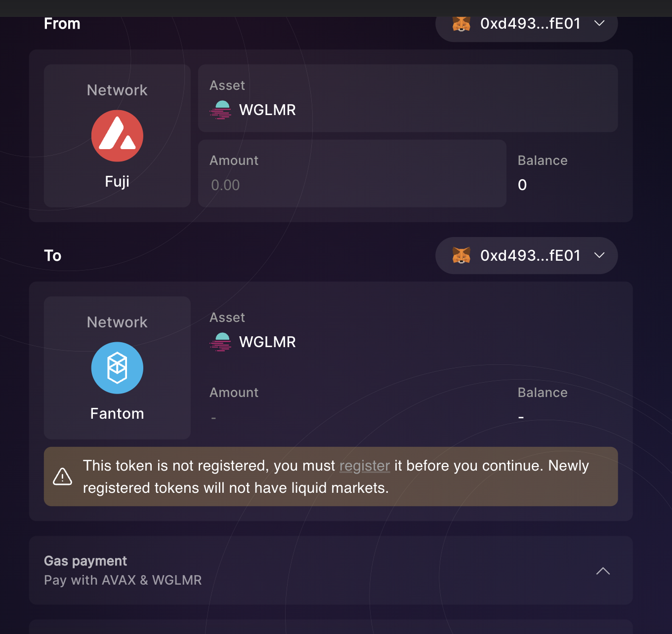
Task: Click the WGLMR token icon in To section
Action: point(221,342)
